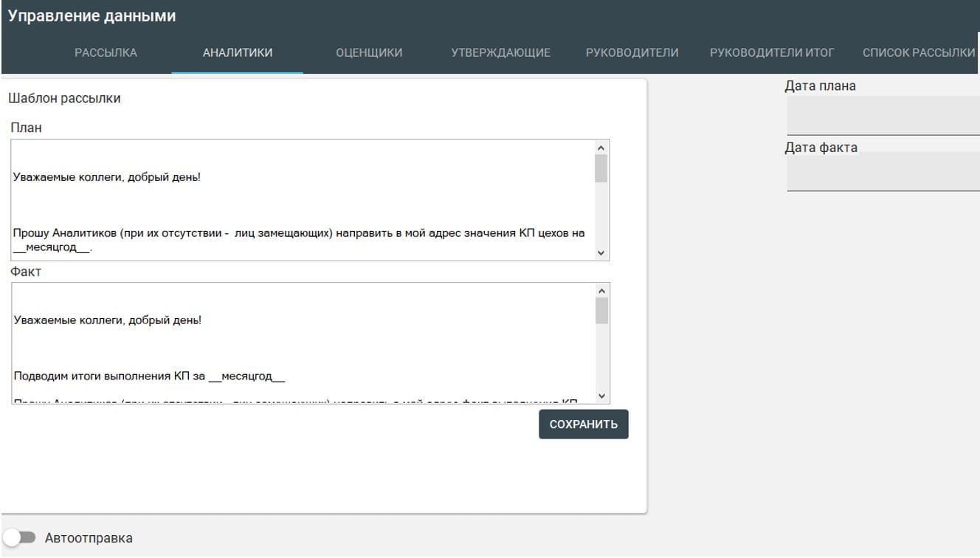Viewport: 980px width, 558px height.
Task: Open the Руководители итог tab
Action: [x=771, y=52]
